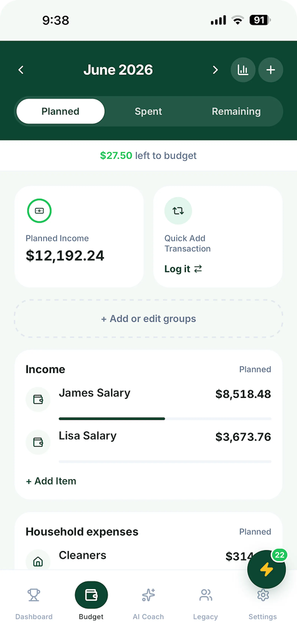Switch to the Remaining tab
Screen dimensions: 297x644
point(236,111)
